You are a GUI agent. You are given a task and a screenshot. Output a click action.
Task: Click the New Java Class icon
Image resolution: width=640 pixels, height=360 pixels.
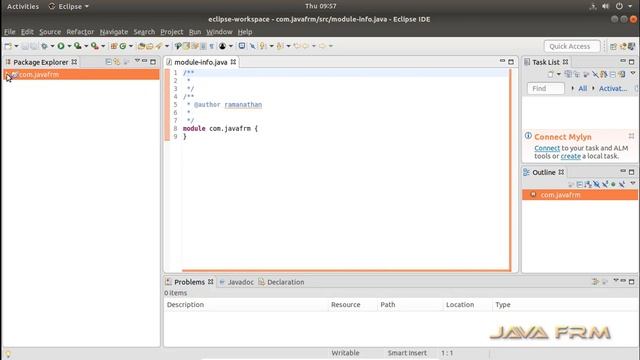122,46
